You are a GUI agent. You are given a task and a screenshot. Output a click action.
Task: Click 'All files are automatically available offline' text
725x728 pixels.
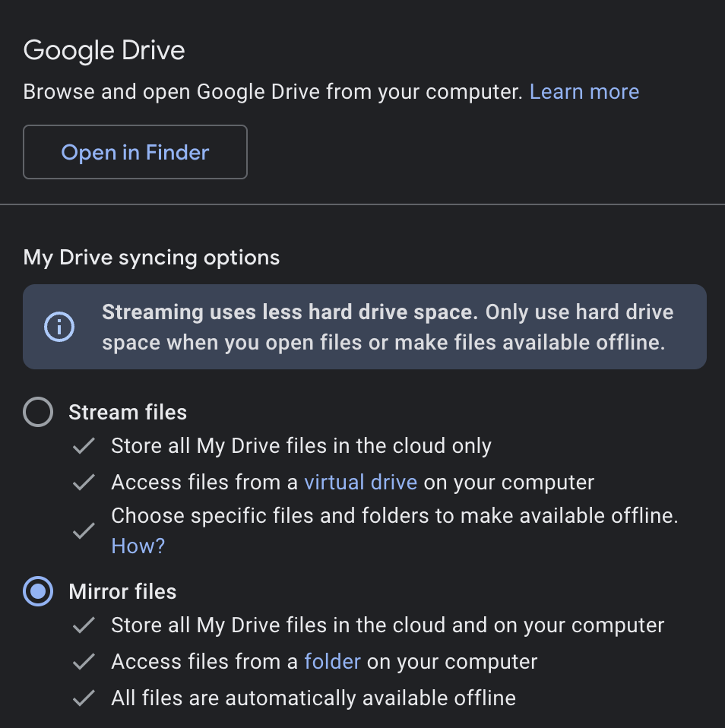tap(314, 698)
